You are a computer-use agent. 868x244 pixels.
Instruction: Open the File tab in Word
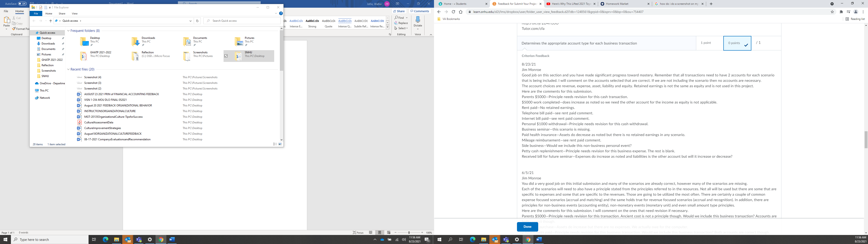[6, 11]
